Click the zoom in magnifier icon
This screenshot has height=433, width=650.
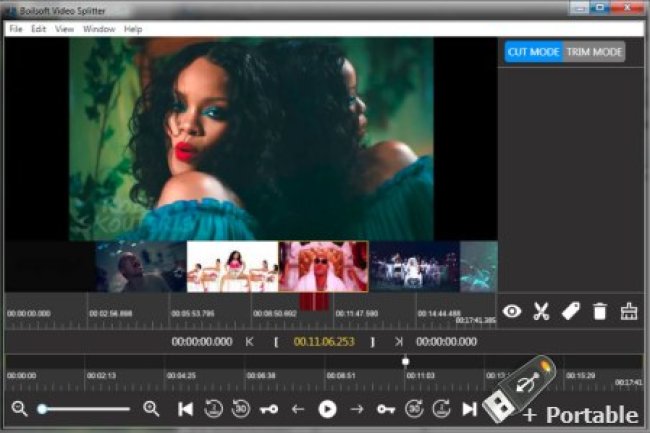151,408
